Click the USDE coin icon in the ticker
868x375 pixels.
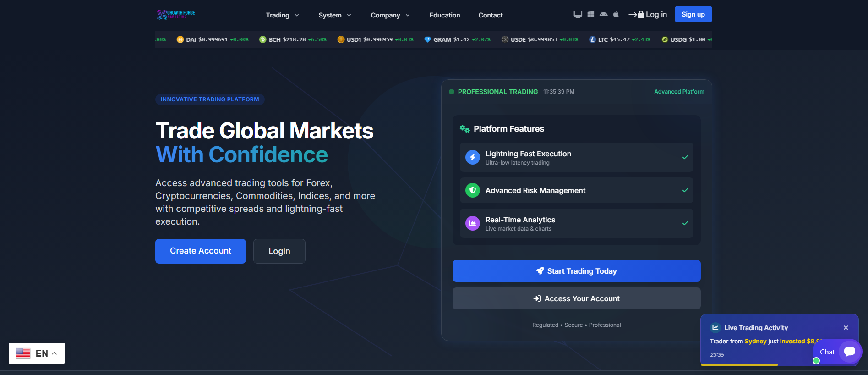pos(505,39)
